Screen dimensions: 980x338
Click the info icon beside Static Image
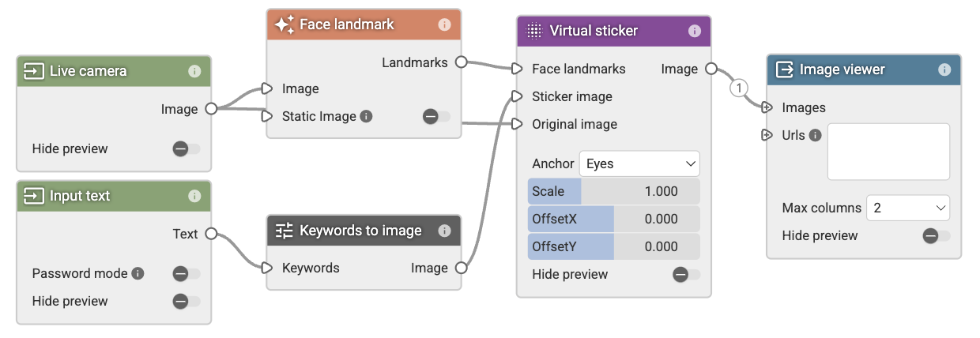(366, 116)
